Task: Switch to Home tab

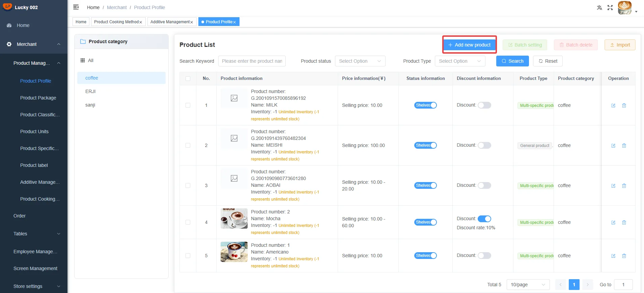Action: pyautogui.click(x=81, y=22)
